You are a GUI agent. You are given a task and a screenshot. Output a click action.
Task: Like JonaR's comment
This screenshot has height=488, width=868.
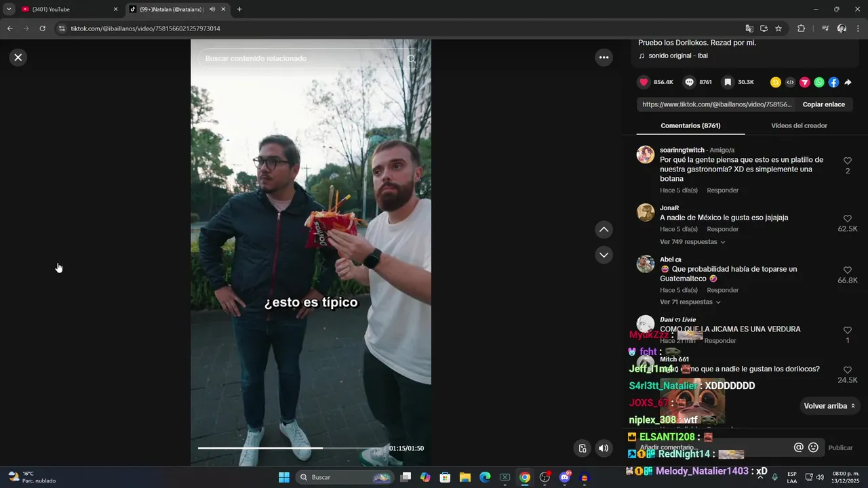(848, 219)
